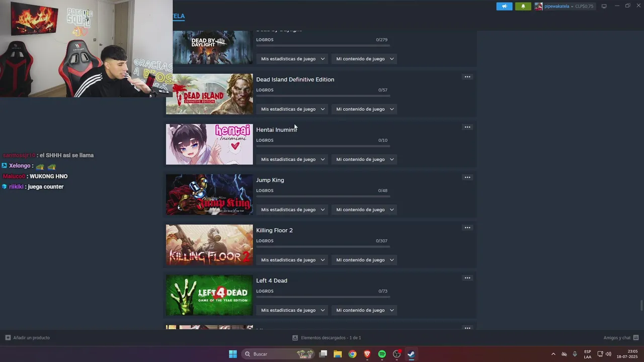Open Task View in the taskbar
The width and height of the screenshot is (644, 362).
[324, 354]
